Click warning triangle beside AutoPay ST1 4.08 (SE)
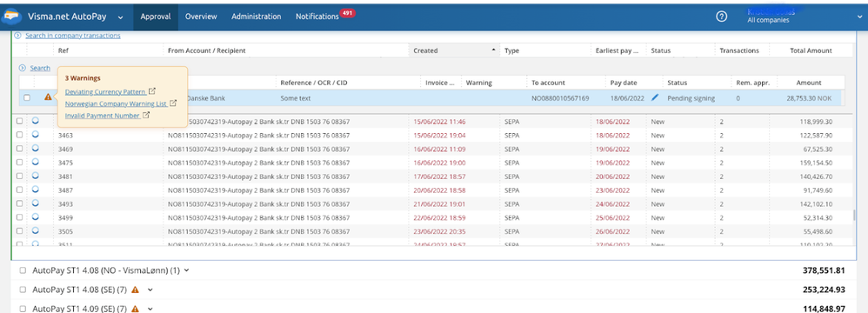The height and width of the screenshot is (313, 868). click(135, 290)
